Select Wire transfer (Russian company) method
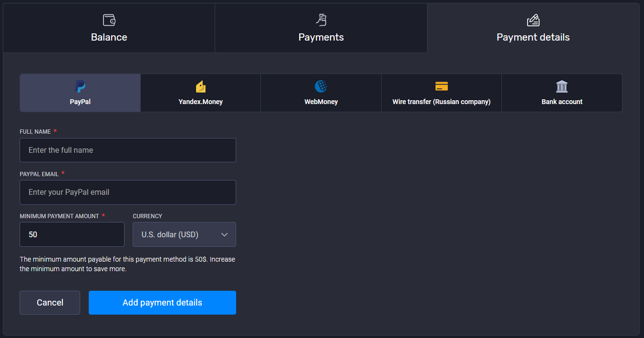644x338 pixels. point(442,93)
